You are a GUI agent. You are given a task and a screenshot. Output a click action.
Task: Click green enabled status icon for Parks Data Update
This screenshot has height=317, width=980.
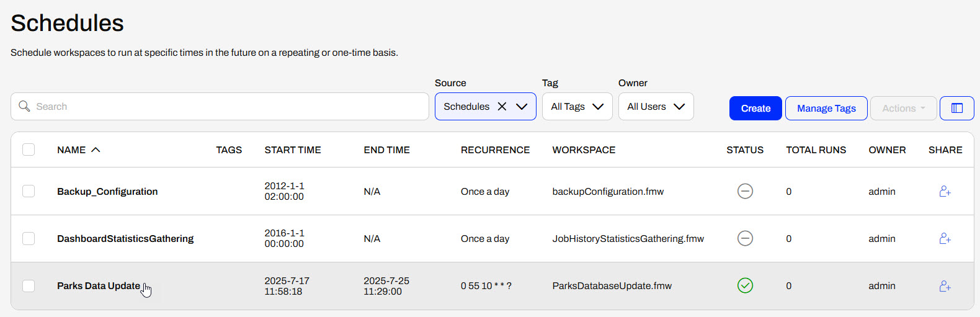pos(745,286)
